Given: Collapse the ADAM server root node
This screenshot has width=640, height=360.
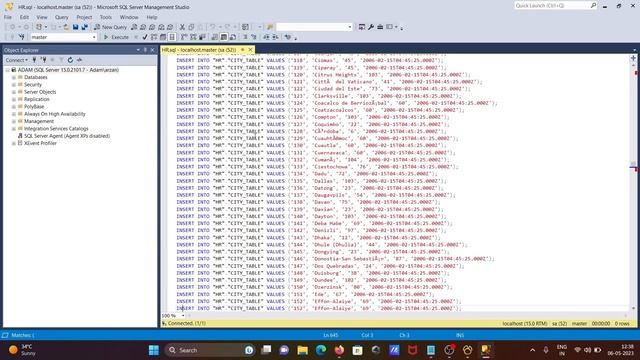Looking at the screenshot, I should (x=7, y=70).
